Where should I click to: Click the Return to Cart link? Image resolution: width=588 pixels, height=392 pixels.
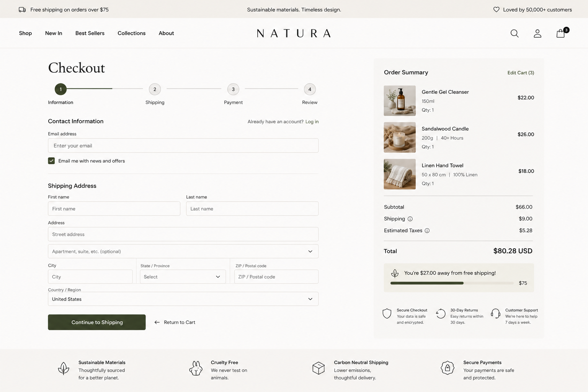click(x=180, y=322)
